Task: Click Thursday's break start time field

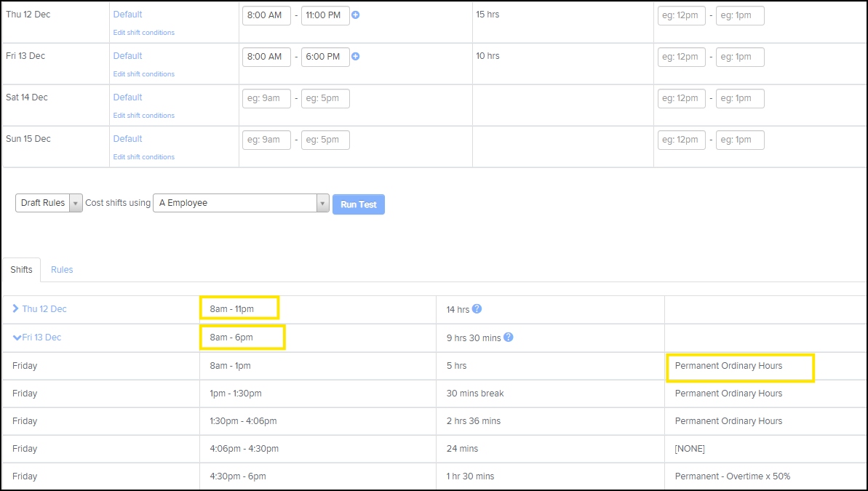Action: click(x=681, y=15)
